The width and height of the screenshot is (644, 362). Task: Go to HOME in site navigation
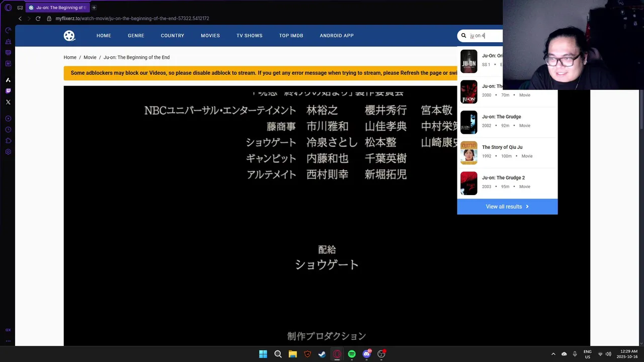(104, 36)
